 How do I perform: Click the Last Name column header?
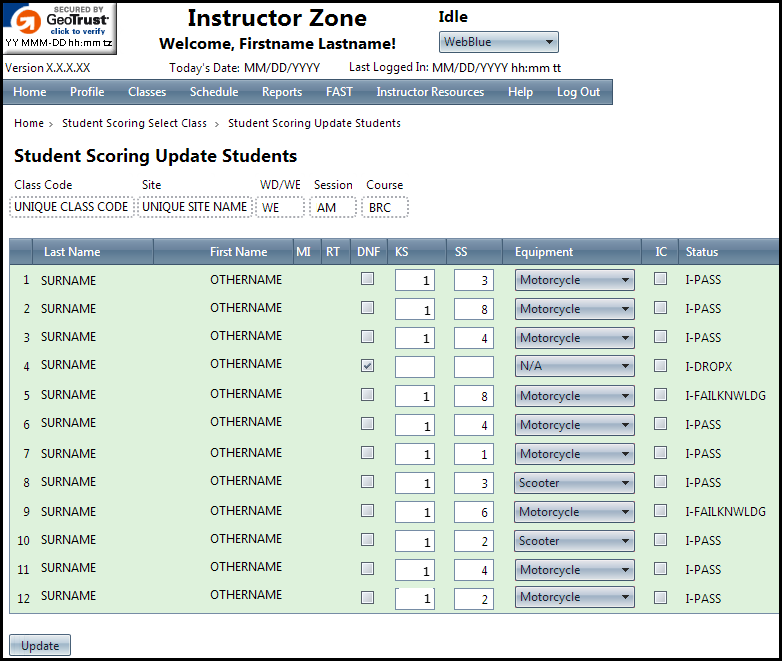[x=72, y=252]
